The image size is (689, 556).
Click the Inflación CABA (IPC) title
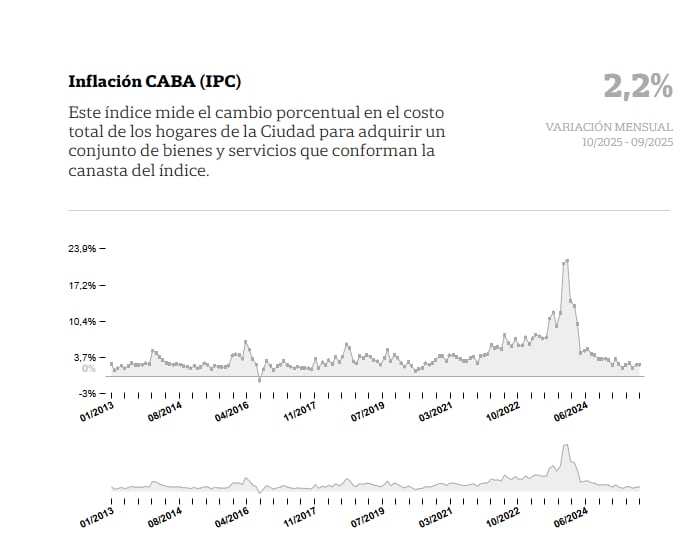coord(154,81)
